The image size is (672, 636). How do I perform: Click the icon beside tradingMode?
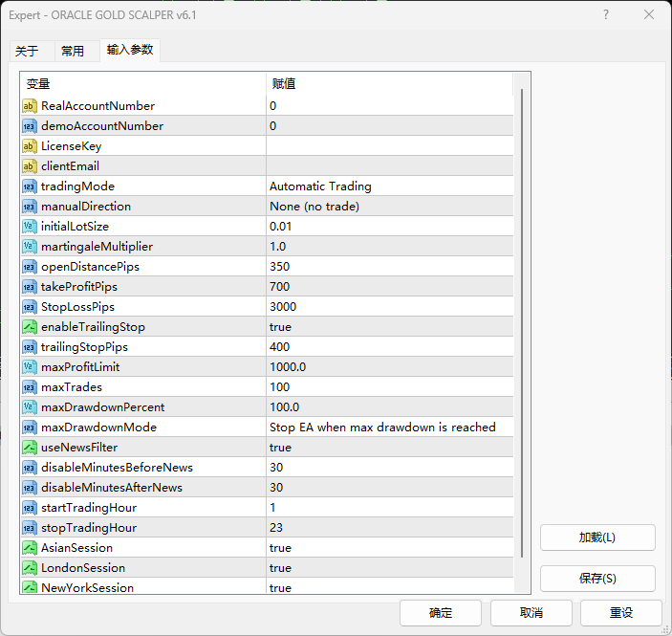pos(29,186)
